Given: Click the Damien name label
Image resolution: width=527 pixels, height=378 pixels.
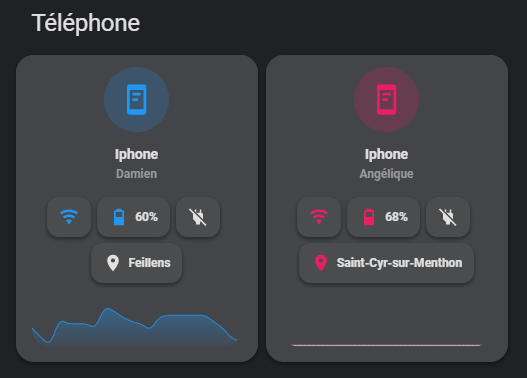Looking at the screenshot, I should (x=136, y=174).
